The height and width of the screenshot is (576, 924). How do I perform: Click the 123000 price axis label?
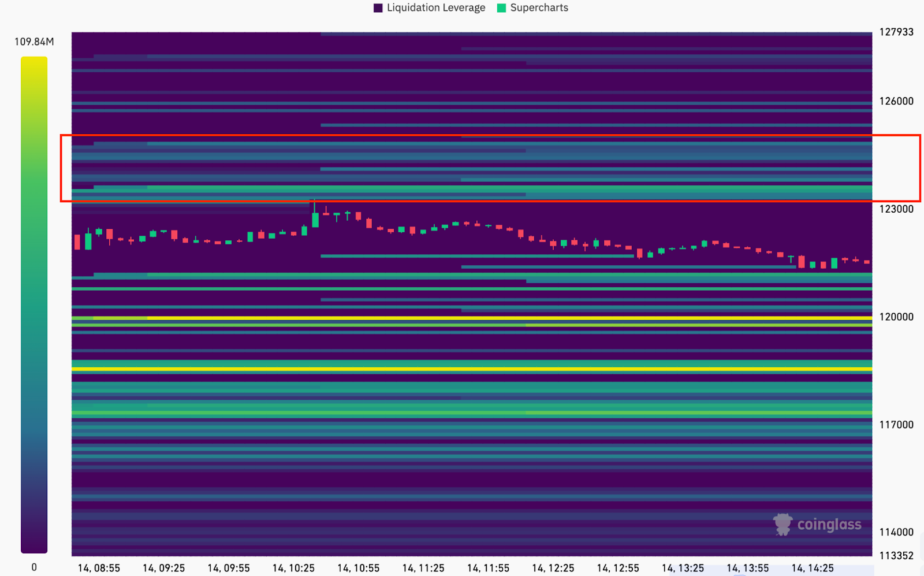point(896,209)
